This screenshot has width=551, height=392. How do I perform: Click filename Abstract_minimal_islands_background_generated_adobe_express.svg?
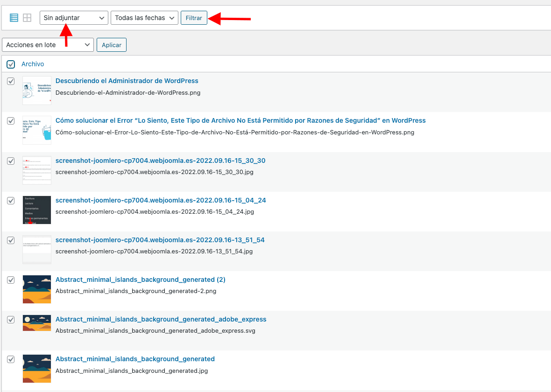tap(155, 331)
